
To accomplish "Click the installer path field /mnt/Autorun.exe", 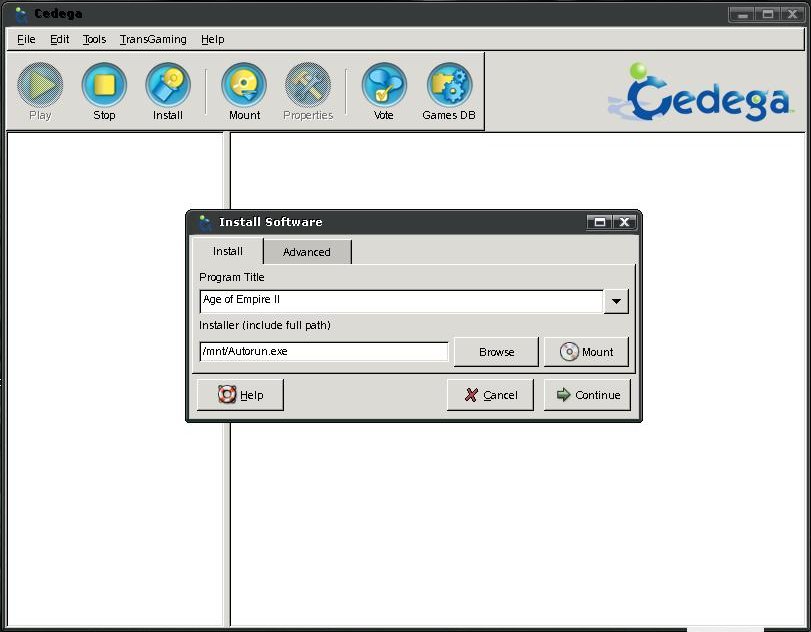I will click(324, 352).
